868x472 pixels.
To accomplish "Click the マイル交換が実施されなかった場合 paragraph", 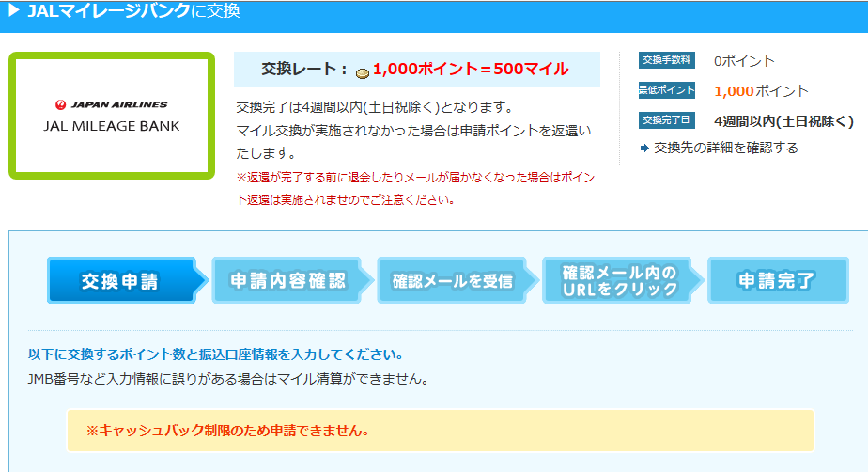I will coord(413,141).
